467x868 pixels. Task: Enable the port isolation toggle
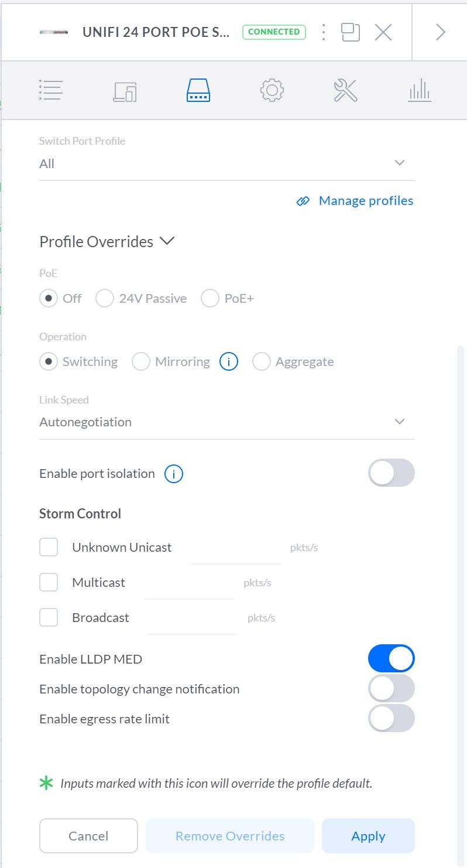tap(391, 473)
